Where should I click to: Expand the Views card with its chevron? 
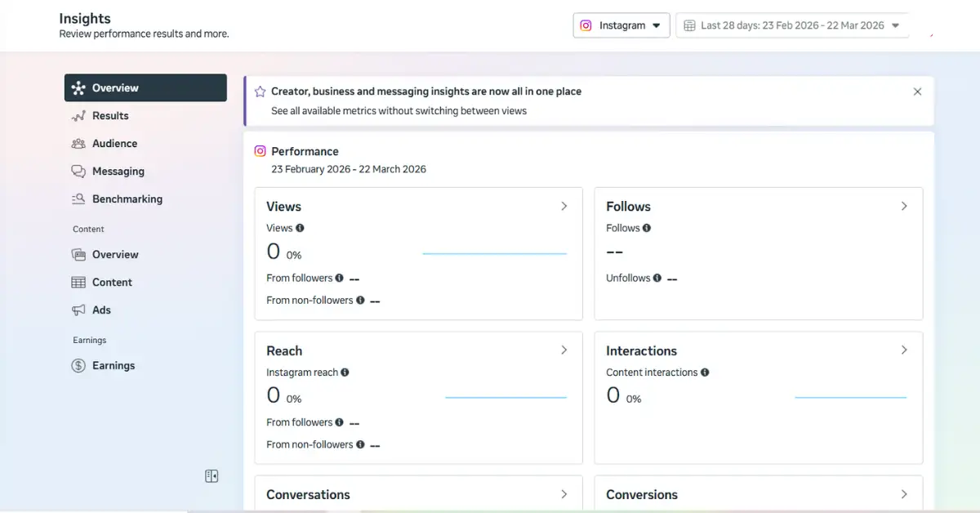click(x=563, y=207)
